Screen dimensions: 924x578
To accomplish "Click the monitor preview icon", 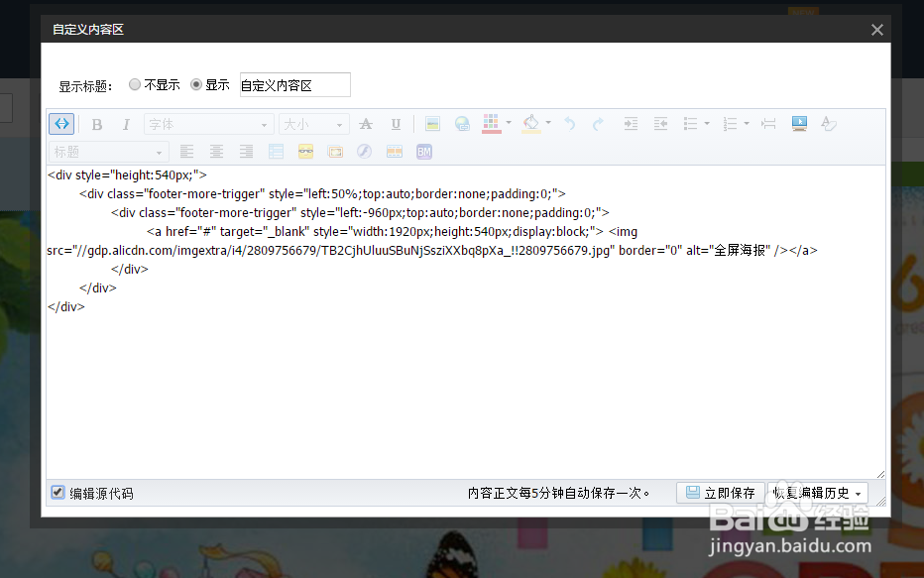I will (799, 123).
